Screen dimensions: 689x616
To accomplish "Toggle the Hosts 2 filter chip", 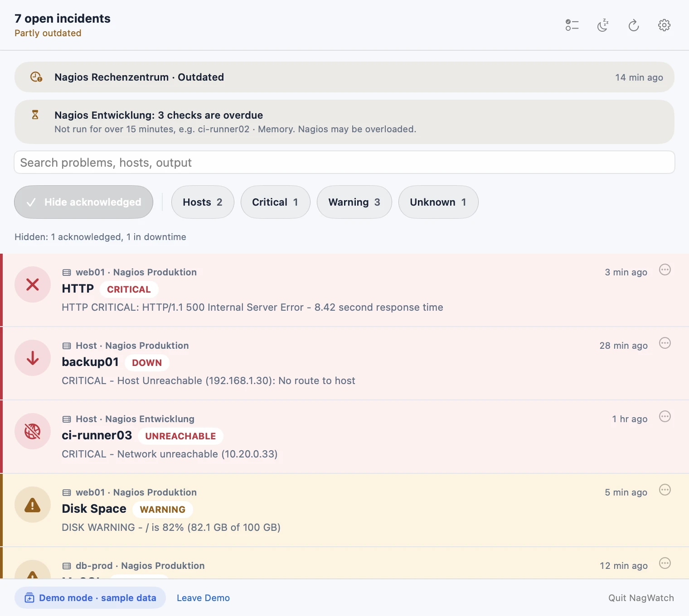I will pyautogui.click(x=203, y=202).
